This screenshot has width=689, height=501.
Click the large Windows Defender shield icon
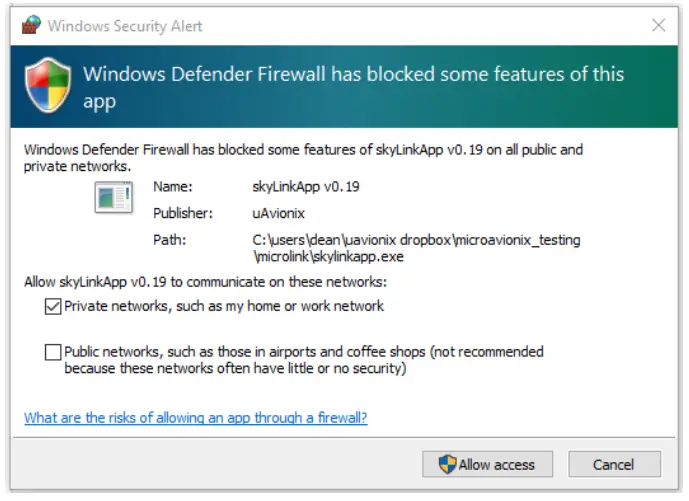[x=49, y=86]
